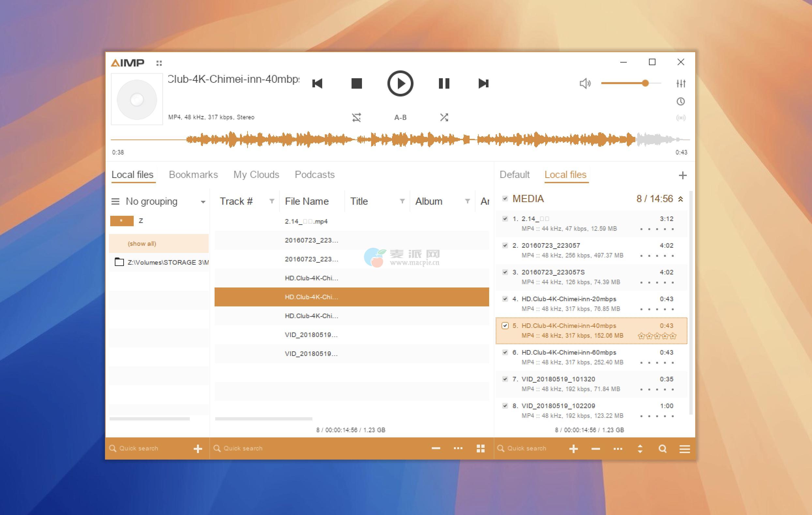
Task: Click the album art disc thumbnail
Action: pos(137,99)
